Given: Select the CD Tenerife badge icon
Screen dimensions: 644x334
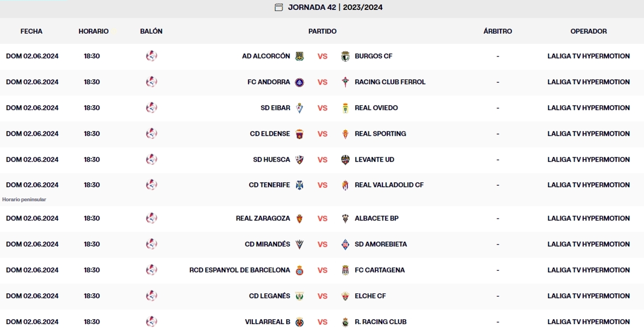Looking at the screenshot, I should (300, 185).
